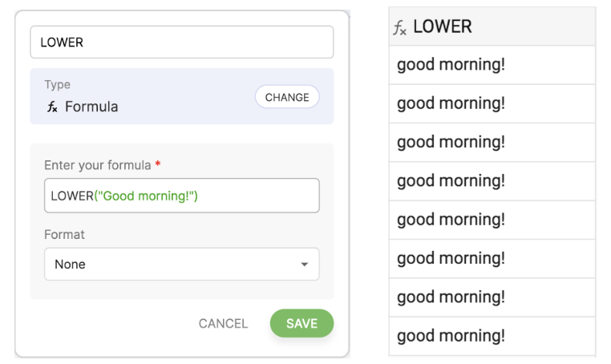
Task: Click the Format dropdown arrow
Action: [x=304, y=264]
